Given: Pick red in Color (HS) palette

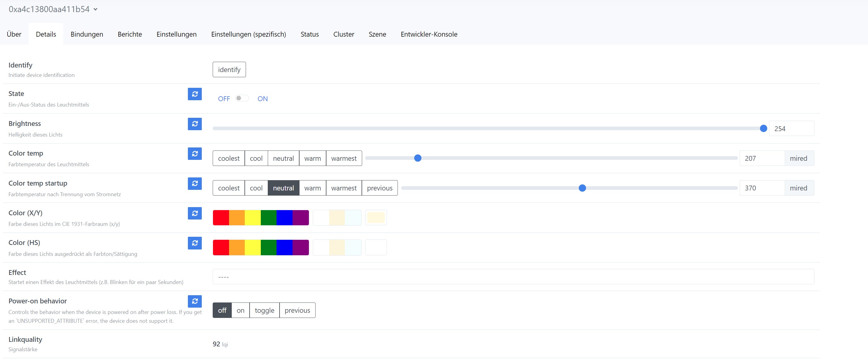Looking at the screenshot, I should tap(221, 247).
